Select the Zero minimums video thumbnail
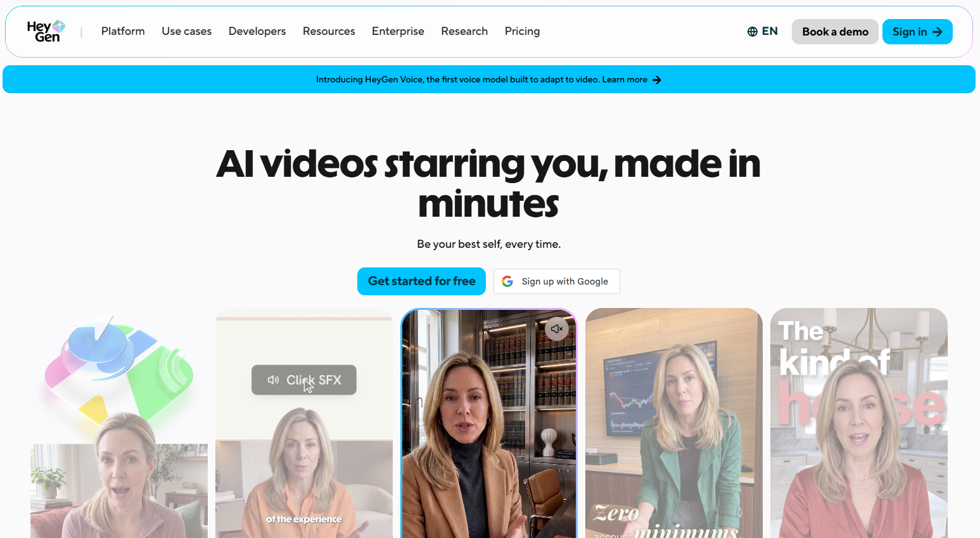The height and width of the screenshot is (538, 980). [674, 423]
